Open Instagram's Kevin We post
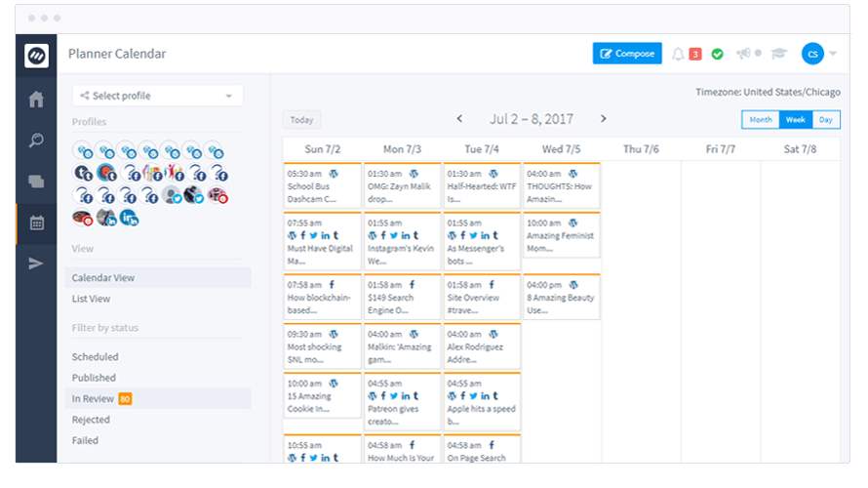868x488 pixels. click(403, 241)
